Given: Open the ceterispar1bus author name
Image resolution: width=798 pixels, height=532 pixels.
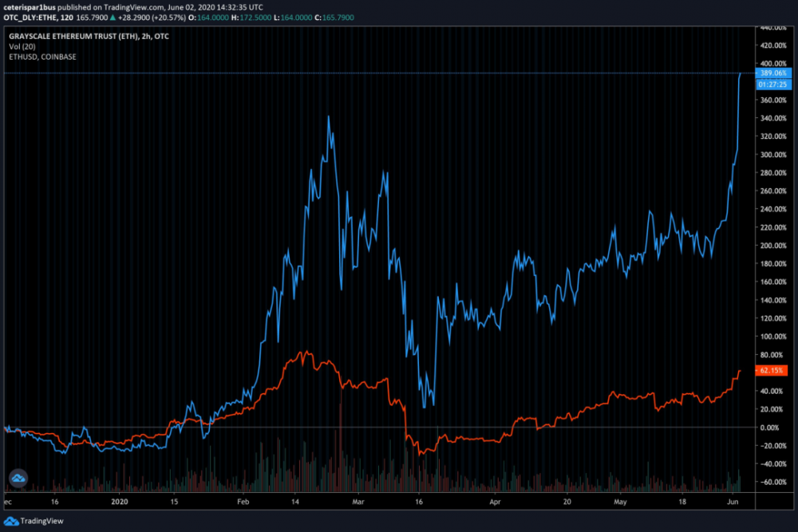Looking at the screenshot, I should pyautogui.click(x=30, y=6).
